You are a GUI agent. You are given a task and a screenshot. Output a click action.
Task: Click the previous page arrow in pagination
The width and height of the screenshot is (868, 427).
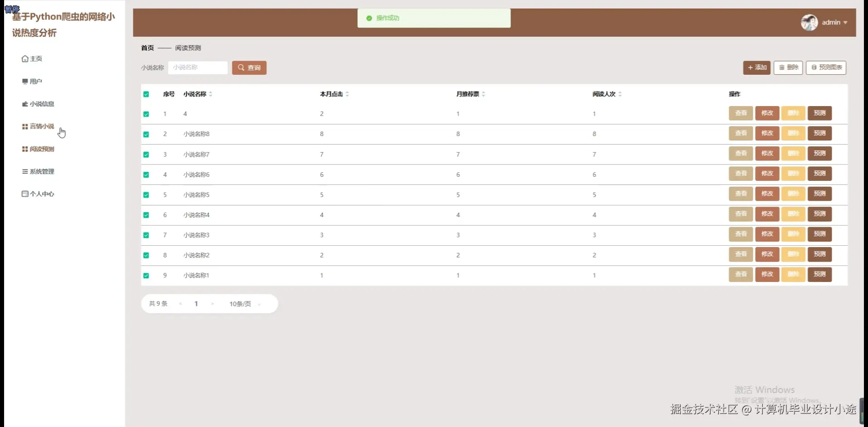pyautogui.click(x=180, y=304)
